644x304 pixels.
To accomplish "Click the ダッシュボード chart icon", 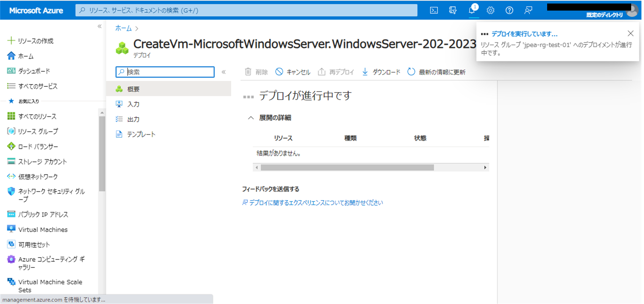I will point(11,71).
